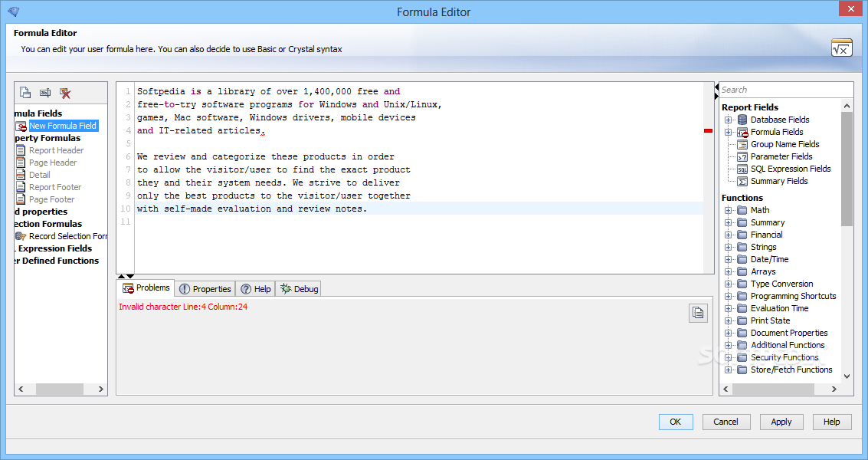This screenshot has width=868, height=460.
Task: Expand the Math functions folder
Action: (x=729, y=210)
